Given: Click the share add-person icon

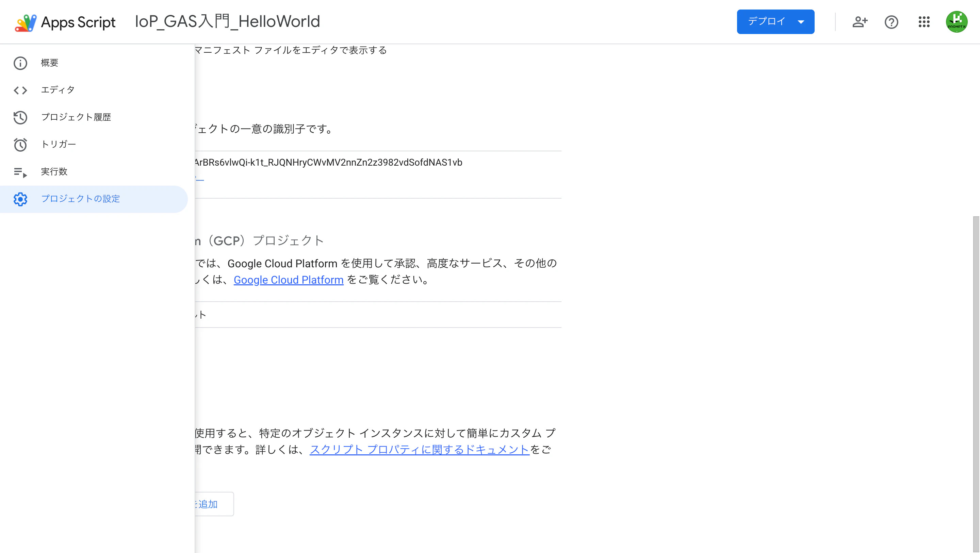Looking at the screenshot, I should 860,22.
